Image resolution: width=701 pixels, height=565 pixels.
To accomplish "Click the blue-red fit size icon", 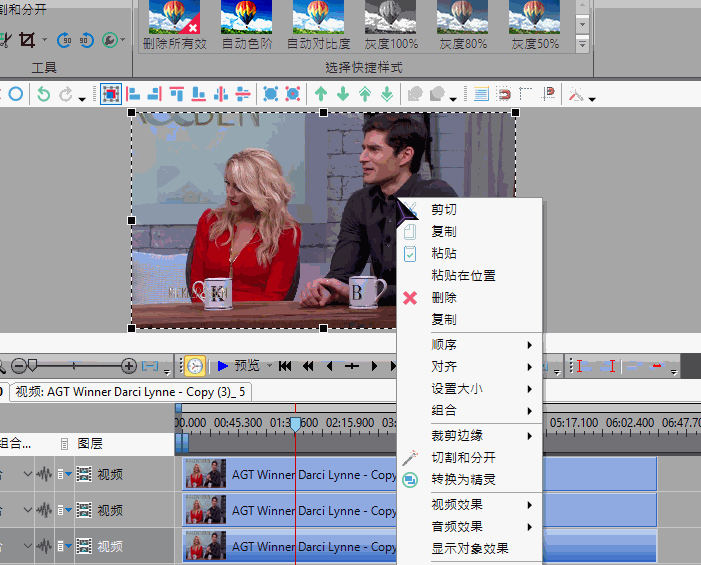I will pyautogui.click(x=293, y=94).
